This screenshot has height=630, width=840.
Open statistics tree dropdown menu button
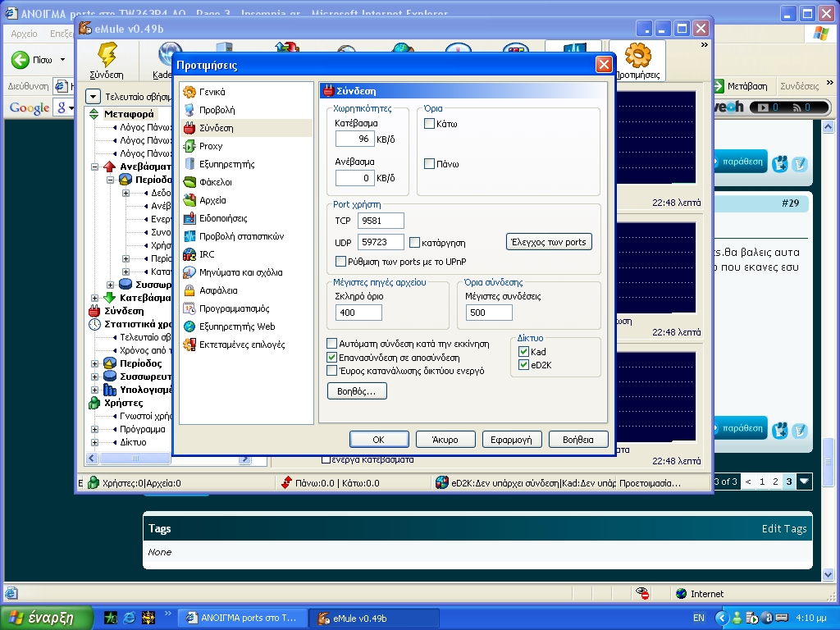click(94, 97)
